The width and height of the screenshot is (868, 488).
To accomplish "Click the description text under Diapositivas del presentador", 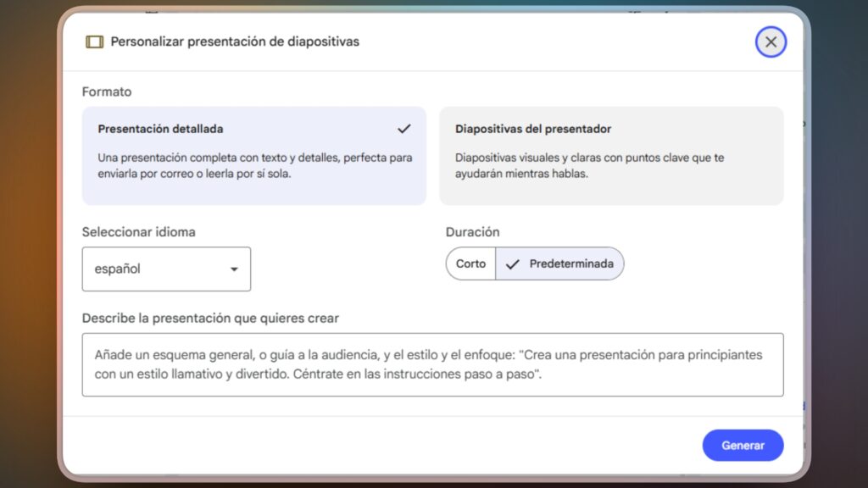I will point(589,165).
